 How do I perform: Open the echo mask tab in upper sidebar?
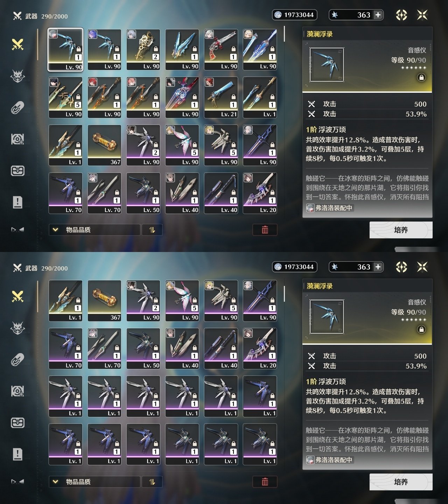tap(17, 76)
